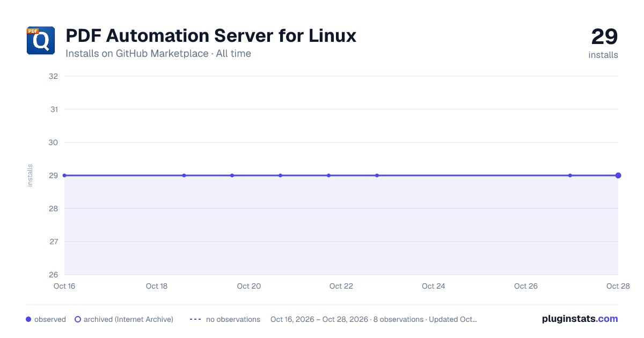The height and width of the screenshot is (338, 644).
Task: Select the data point just before Oct 28
Action: click(570, 175)
